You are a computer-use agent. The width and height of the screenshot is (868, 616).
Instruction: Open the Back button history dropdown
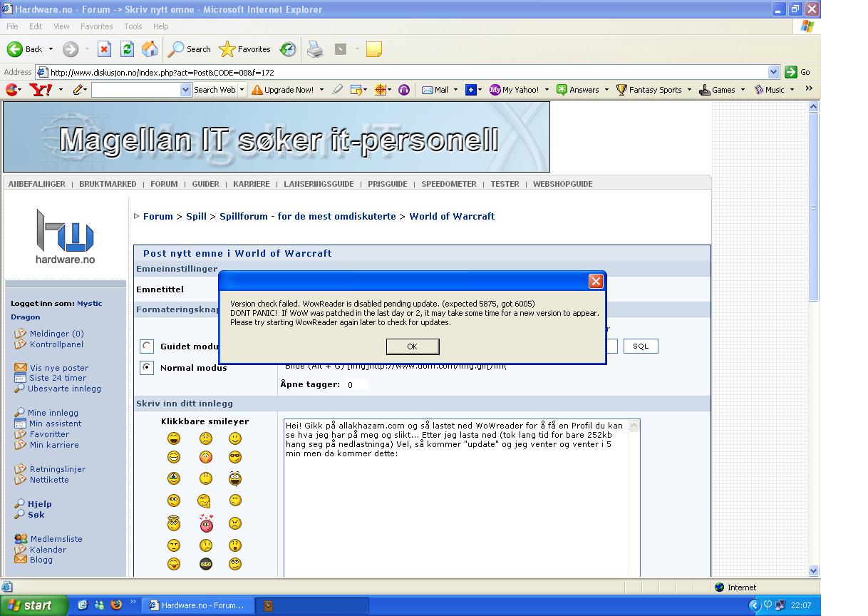point(50,49)
